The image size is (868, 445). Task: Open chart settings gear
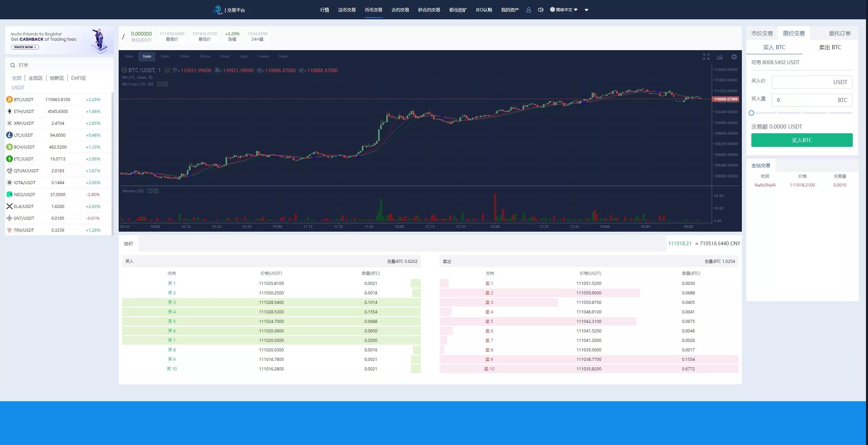point(734,57)
